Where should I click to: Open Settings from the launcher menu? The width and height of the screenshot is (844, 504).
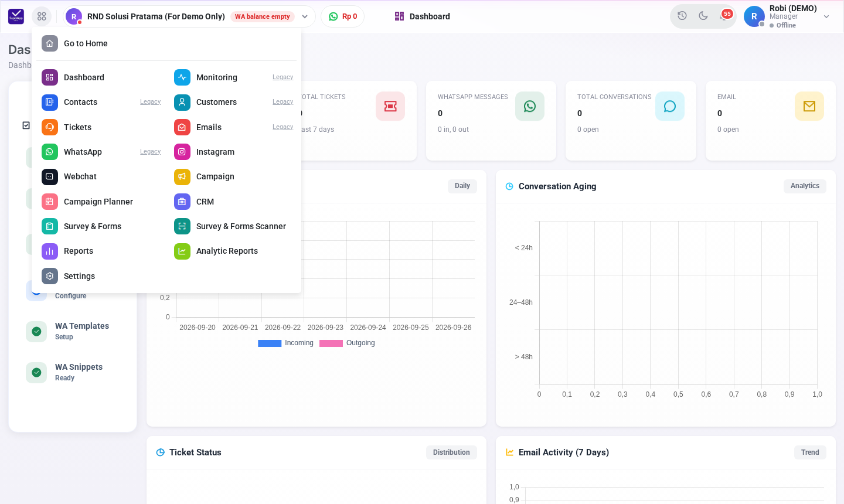79,276
